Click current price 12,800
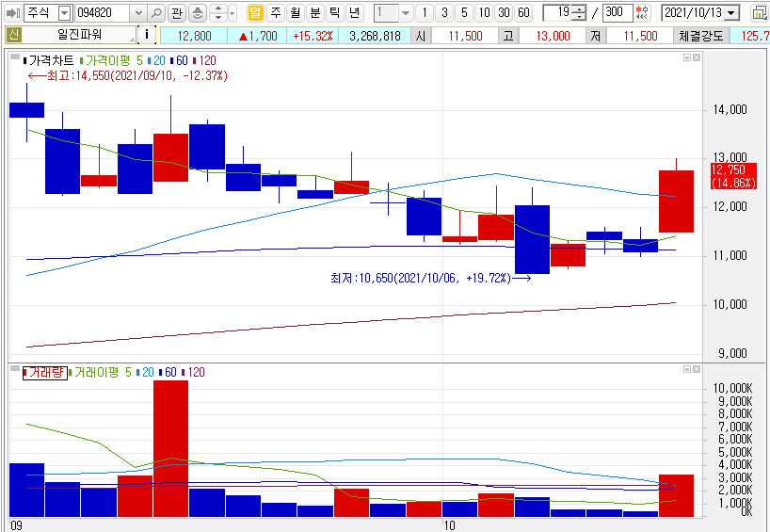The image size is (770, 532). pos(195,36)
